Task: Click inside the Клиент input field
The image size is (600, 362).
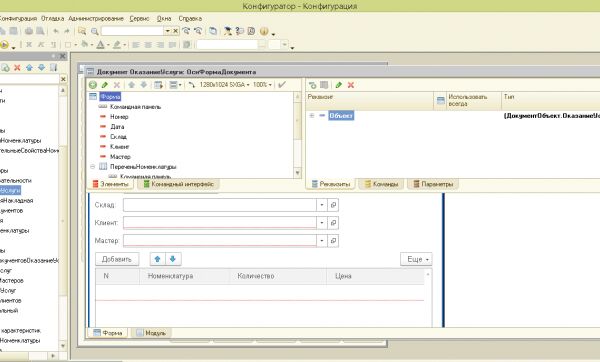Action: [x=220, y=223]
